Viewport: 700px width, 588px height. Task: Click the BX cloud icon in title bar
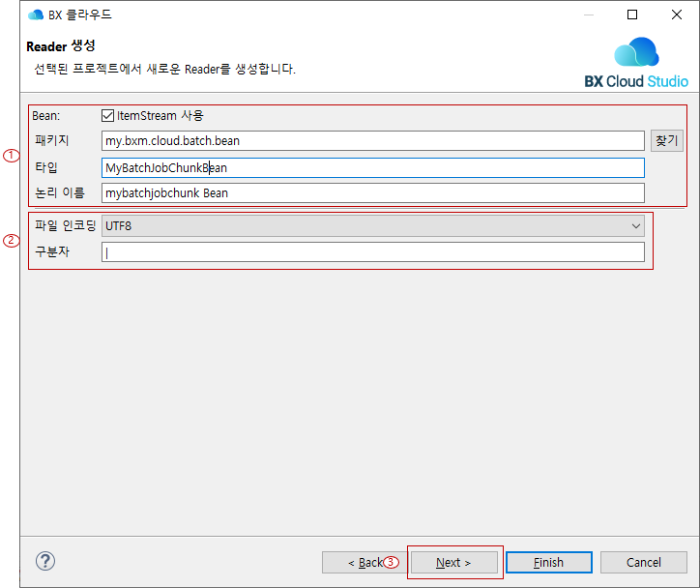pyautogui.click(x=36, y=15)
